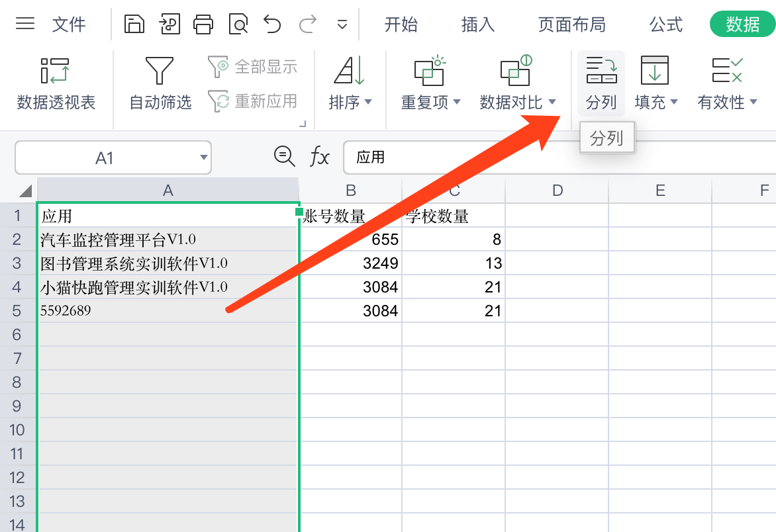Click cell A1 containing 应用
Screen dimensions: 776x532
[168, 216]
